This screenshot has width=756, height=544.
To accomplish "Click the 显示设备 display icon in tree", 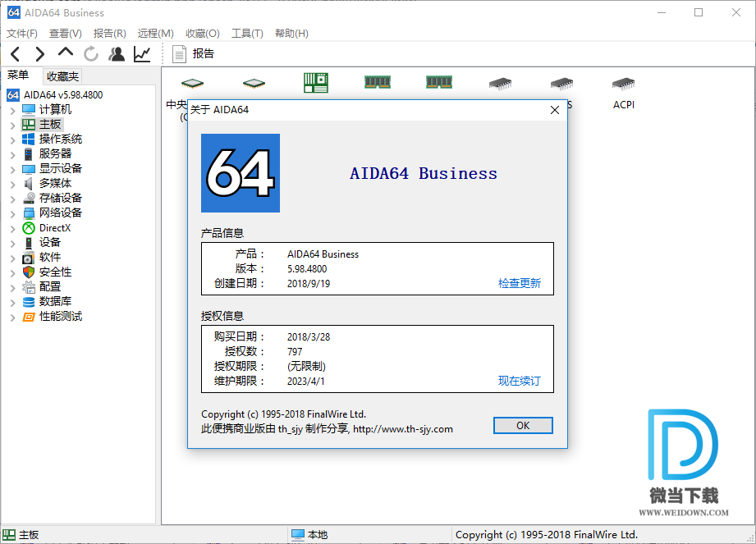I will pos(29,169).
